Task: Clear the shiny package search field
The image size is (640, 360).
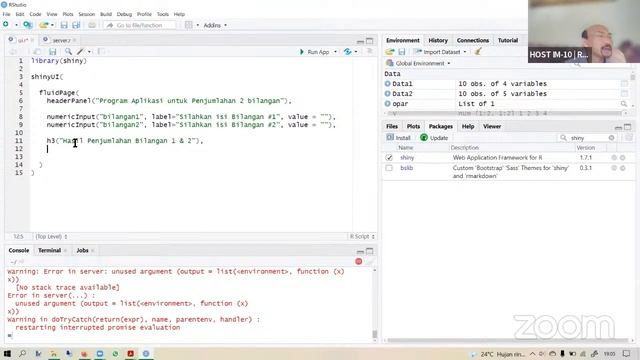Action: pyautogui.click(x=611, y=138)
